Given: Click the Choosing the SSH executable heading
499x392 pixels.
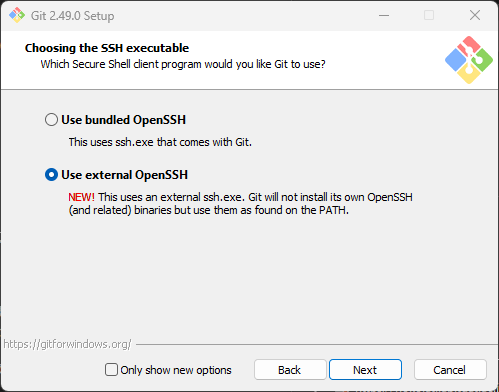Looking at the screenshot, I should tap(107, 48).
